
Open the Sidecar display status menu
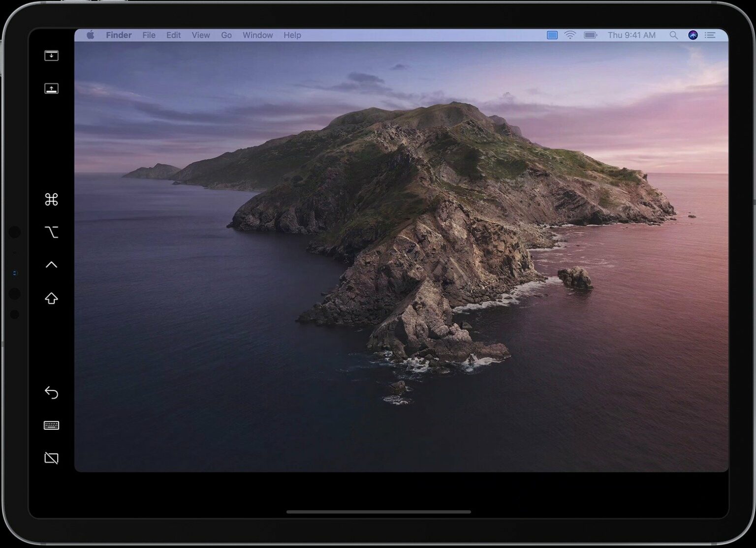pyautogui.click(x=552, y=35)
